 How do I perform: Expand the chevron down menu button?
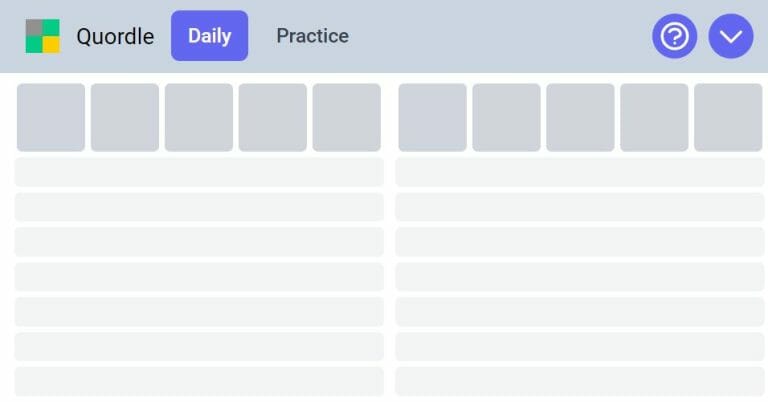[731, 36]
